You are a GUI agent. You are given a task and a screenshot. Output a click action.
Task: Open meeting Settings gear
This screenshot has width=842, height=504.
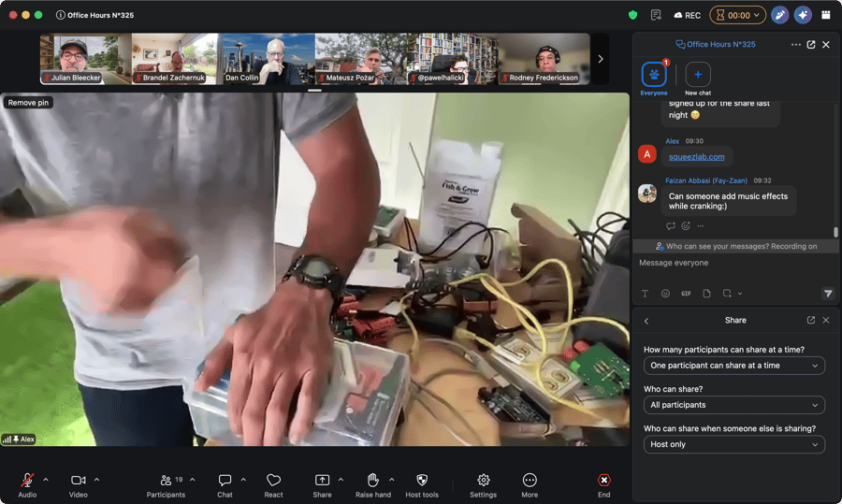tap(484, 484)
